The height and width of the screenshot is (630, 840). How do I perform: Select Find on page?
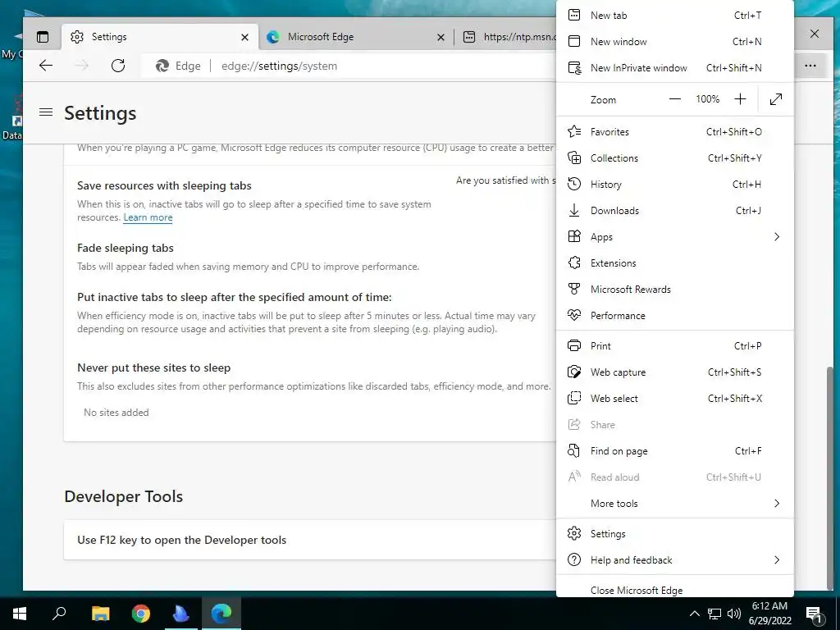[x=675, y=451]
